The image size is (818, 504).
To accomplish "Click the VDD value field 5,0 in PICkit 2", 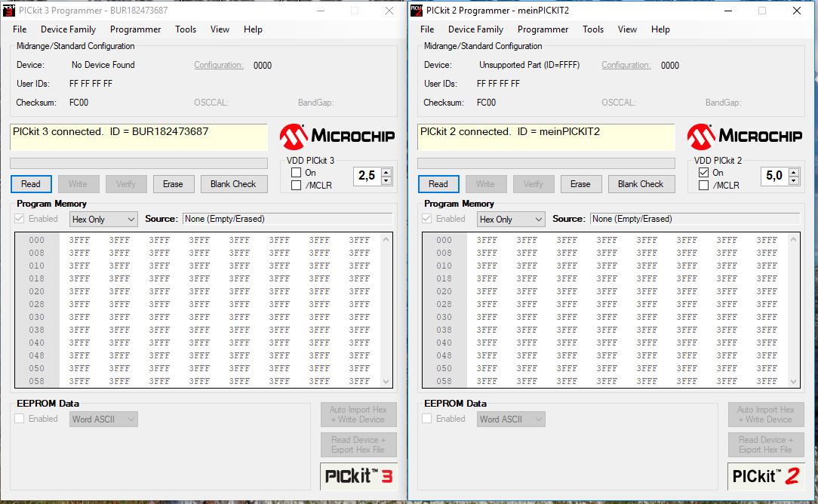I will (x=775, y=176).
